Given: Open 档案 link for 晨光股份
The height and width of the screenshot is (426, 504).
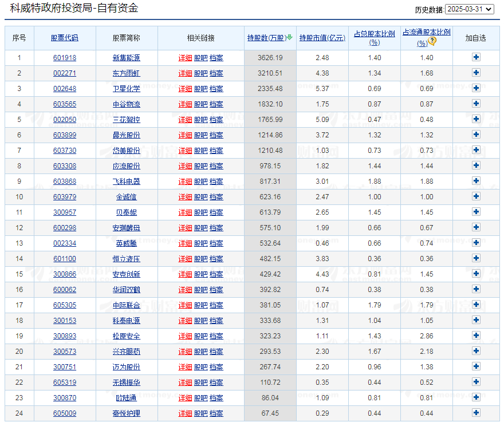Looking at the screenshot, I should pyautogui.click(x=216, y=135).
